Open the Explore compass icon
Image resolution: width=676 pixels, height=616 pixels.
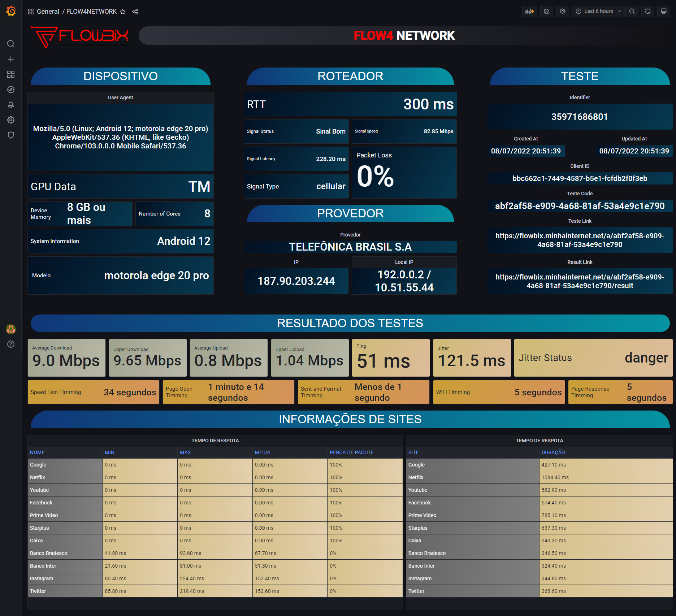pos(11,90)
